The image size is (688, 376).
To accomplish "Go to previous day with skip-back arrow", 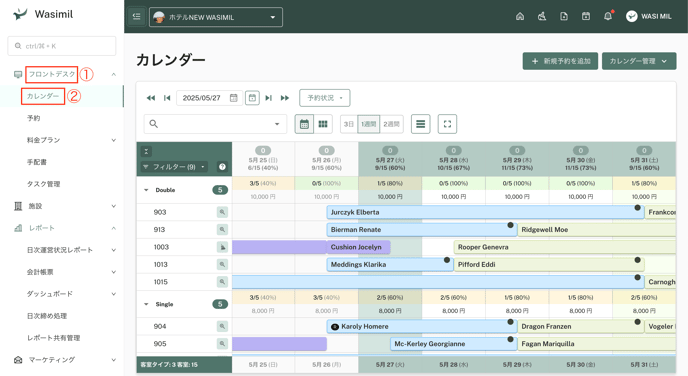I will pos(167,98).
